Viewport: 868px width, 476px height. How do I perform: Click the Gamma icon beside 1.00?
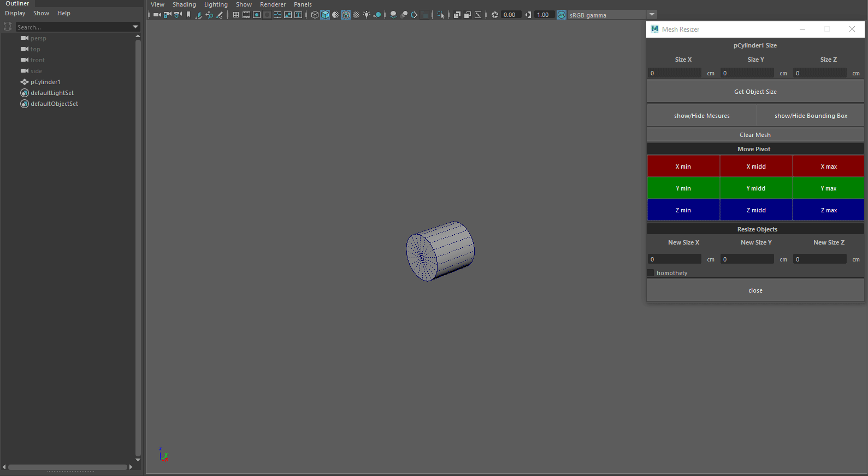[x=528, y=15]
